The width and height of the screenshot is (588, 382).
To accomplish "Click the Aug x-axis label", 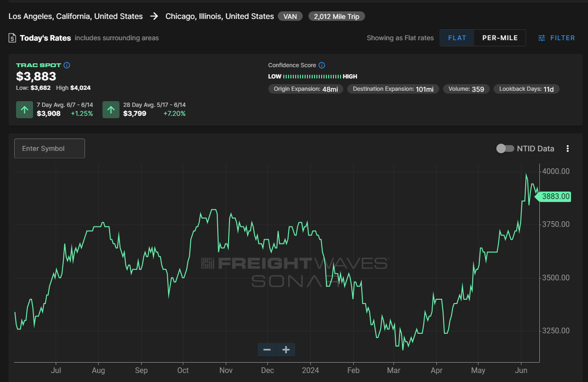I will [98, 370].
